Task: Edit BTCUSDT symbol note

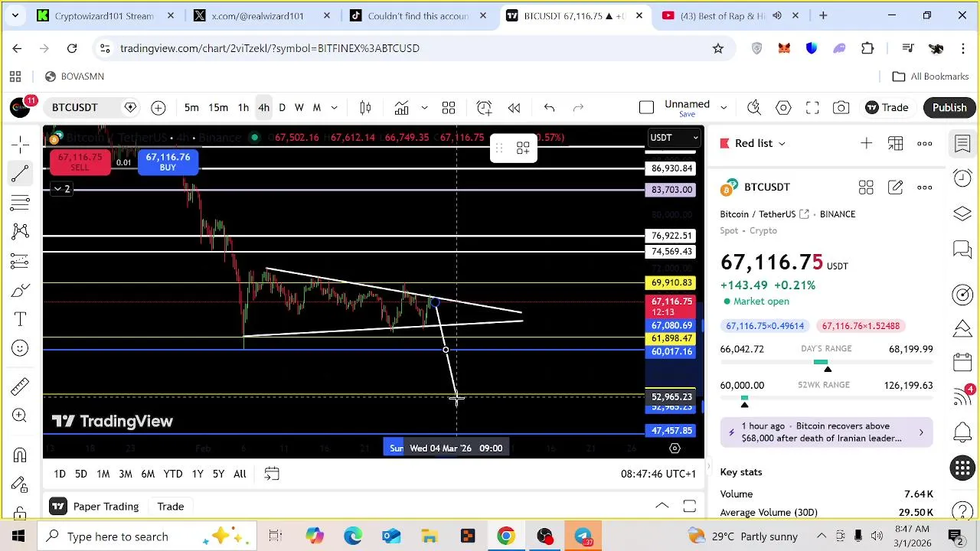Action: [x=895, y=187]
